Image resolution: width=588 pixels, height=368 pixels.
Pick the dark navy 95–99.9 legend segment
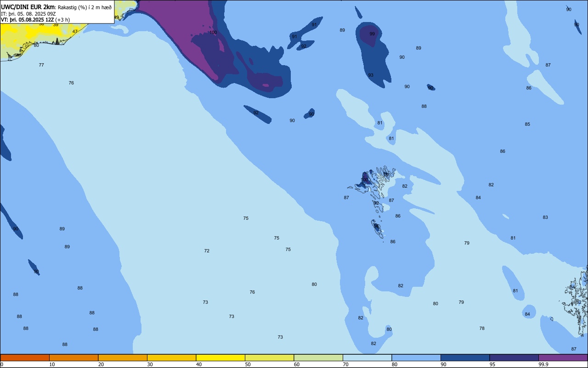[514, 357]
